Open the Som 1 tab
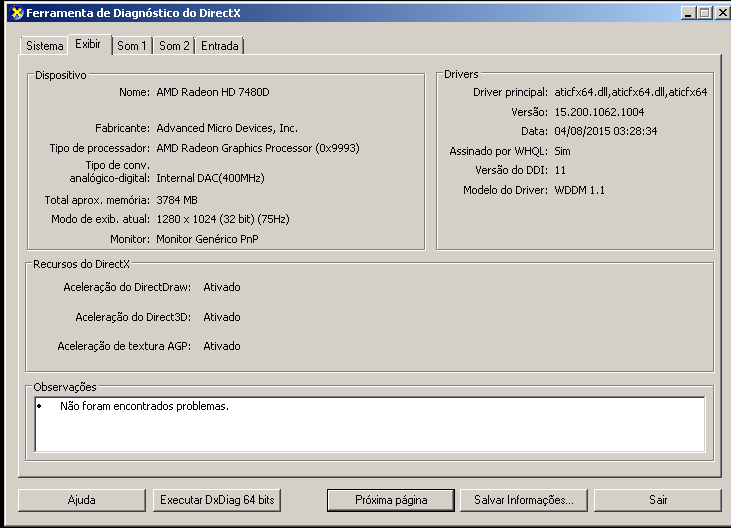This screenshot has height=528, width=731. click(131, 46)
